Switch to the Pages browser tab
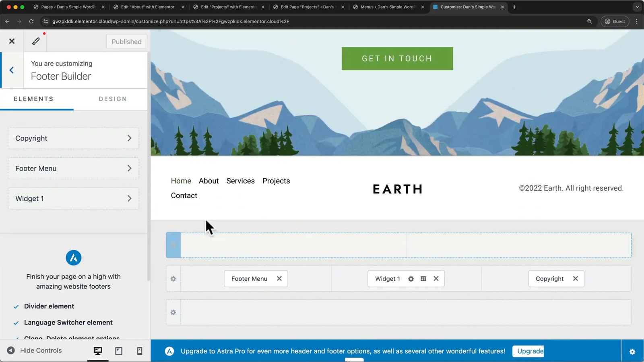This screenshot has height=362, width=644. click(69, 7)
